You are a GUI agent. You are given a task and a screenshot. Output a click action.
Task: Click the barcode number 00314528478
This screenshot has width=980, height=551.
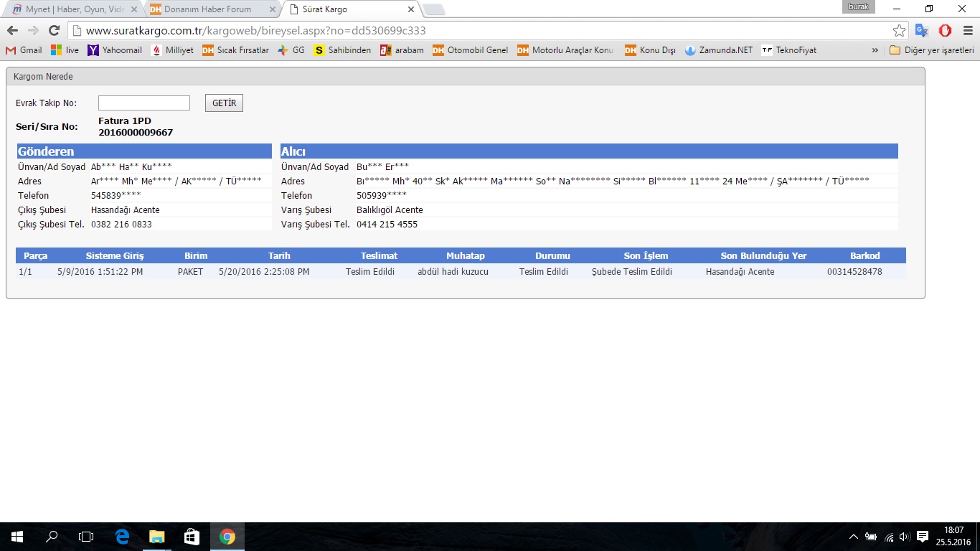coord(854,272)
